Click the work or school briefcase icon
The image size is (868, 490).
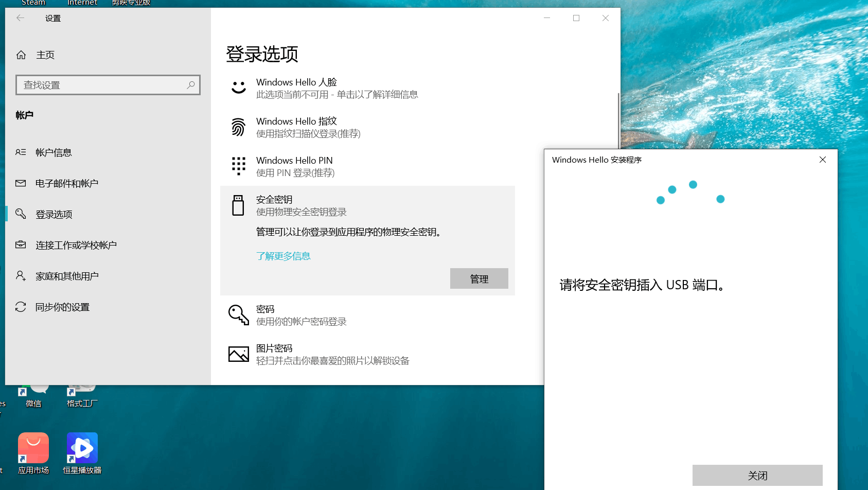click(21, 245)
